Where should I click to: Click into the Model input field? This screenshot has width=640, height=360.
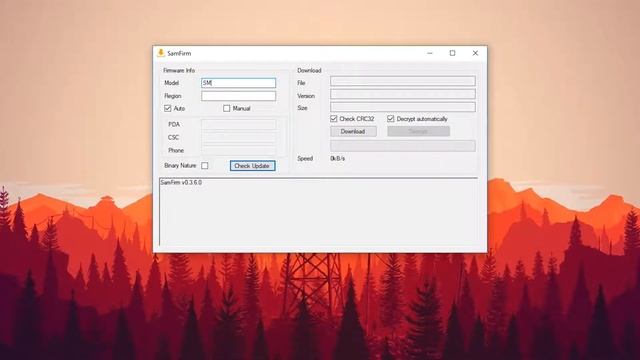coord(238,83)
